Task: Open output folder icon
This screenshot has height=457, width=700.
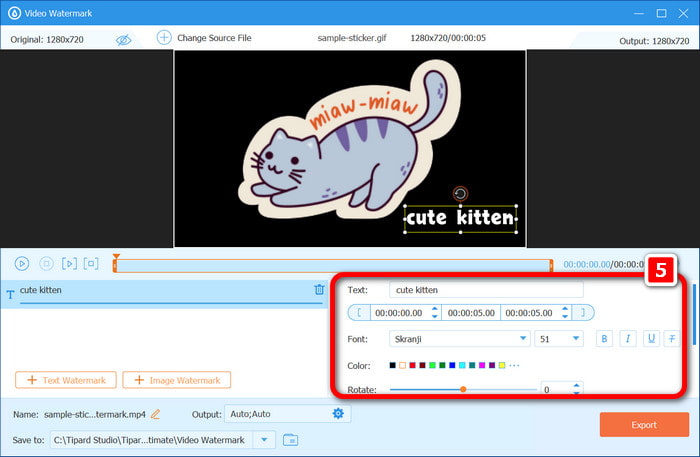Action: pos(291,440)
